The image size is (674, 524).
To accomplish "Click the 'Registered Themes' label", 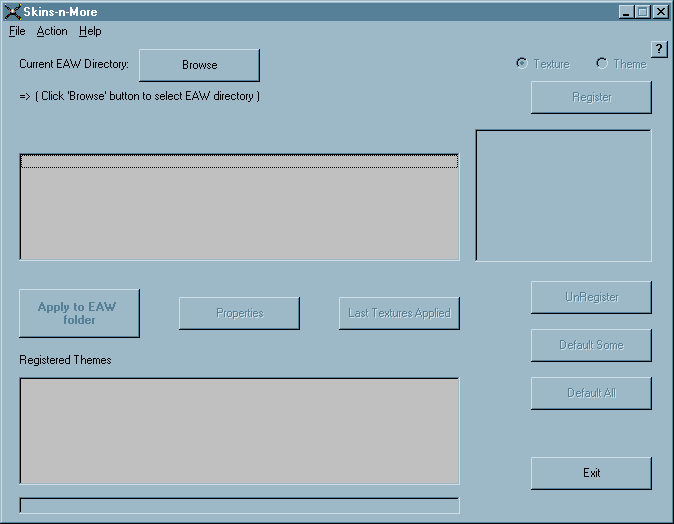I will pos(65,360).
